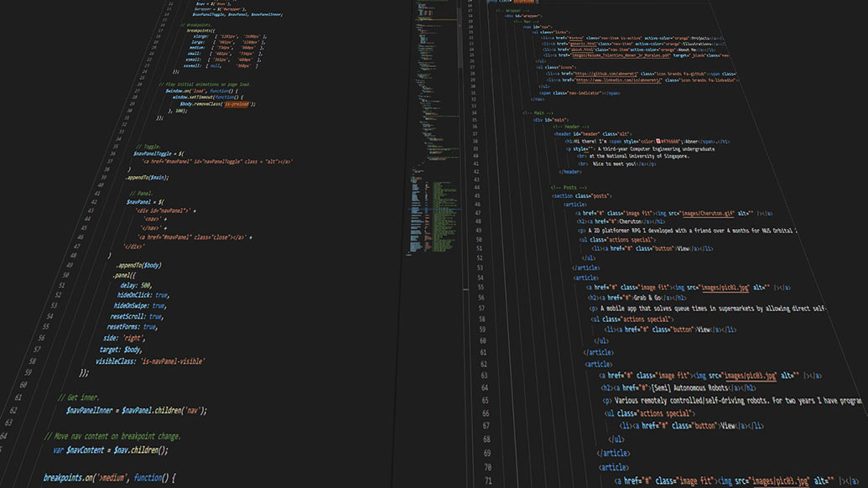The height and width of the screenshot is (488, 868).
Task: Place cursor on 'hideOnClick: true,'
Action: [x=143, y=295]
